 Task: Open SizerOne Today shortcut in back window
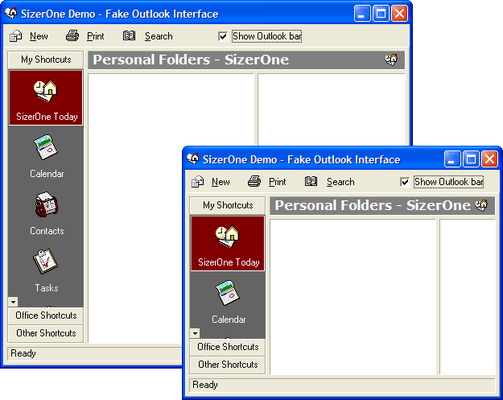pyautogui.click(x=46, y=98)
